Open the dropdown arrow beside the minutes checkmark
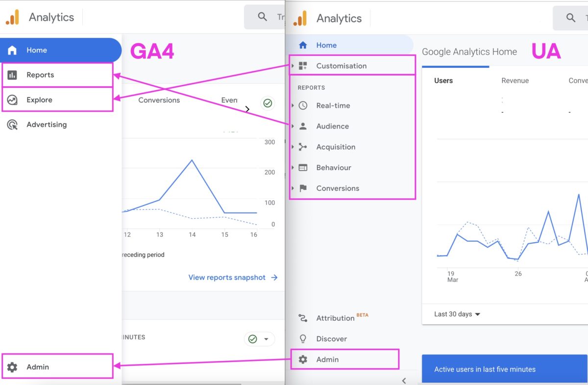Viewport: 588px width, 385px height. tap(266, 338)
